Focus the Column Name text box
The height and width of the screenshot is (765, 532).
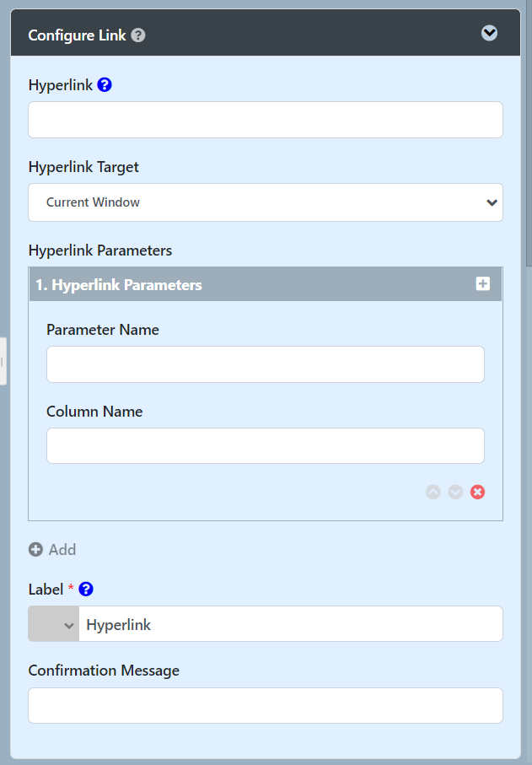click(265, 445)
